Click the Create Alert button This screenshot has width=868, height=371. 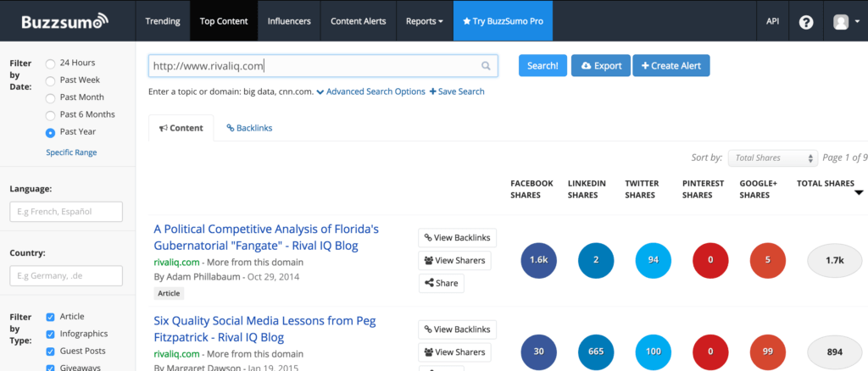coord(671,66)
